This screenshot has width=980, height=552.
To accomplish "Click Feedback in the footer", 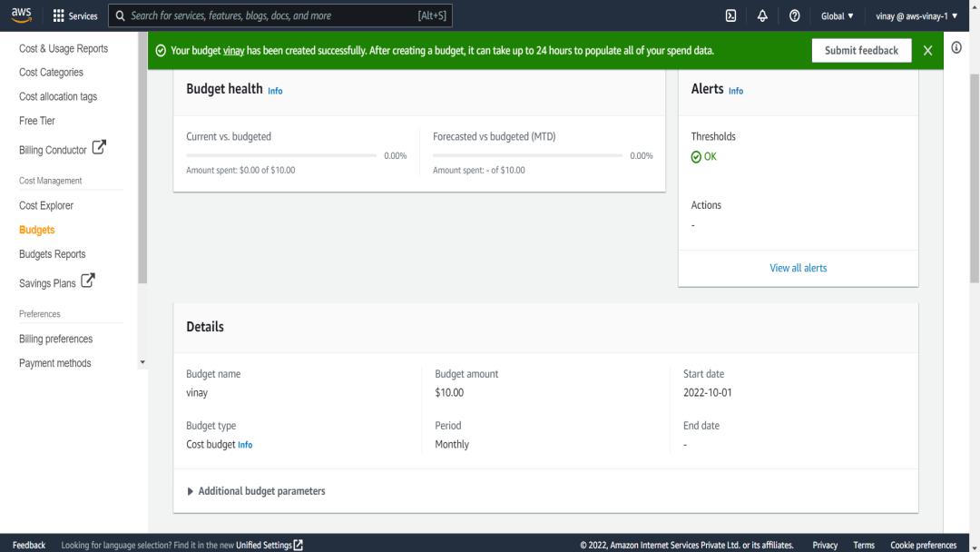I will (x=29, y=545).
